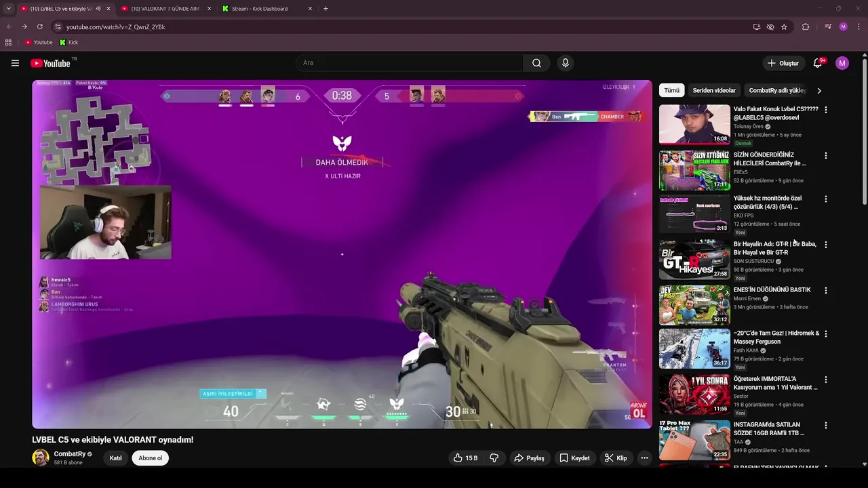Switch to Stream - Kick Dashboard tab
The width and height of the screenshot is (868, 488).
[265, 9]
